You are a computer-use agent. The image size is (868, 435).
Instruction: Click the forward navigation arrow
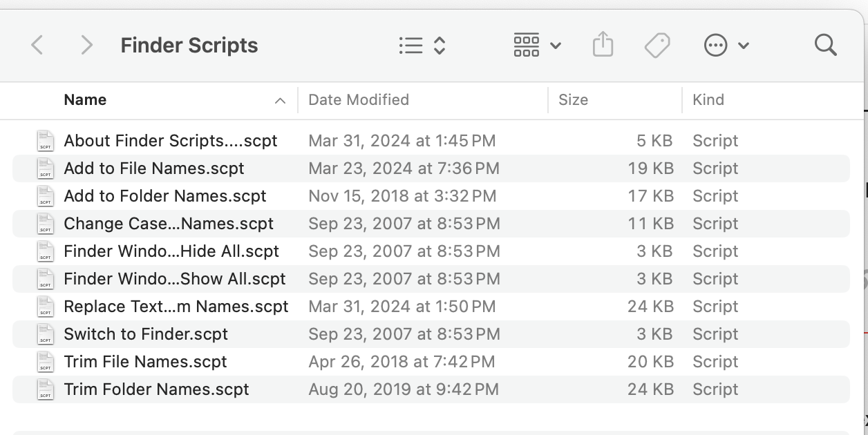click(86, 46)
